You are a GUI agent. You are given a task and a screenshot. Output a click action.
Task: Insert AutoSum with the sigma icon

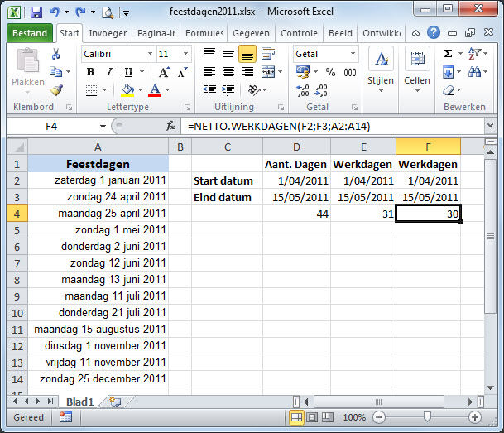tap(448, 53)
